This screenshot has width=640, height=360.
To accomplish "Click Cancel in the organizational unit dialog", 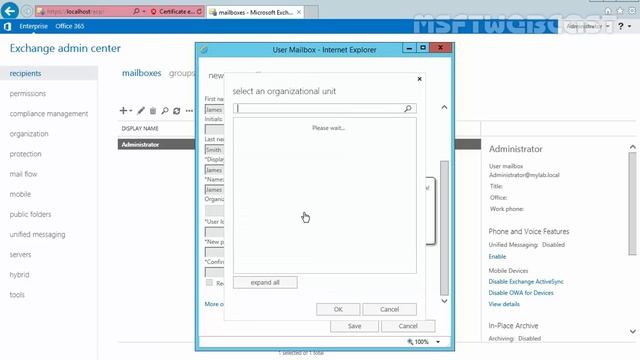I will pos(389,309).
